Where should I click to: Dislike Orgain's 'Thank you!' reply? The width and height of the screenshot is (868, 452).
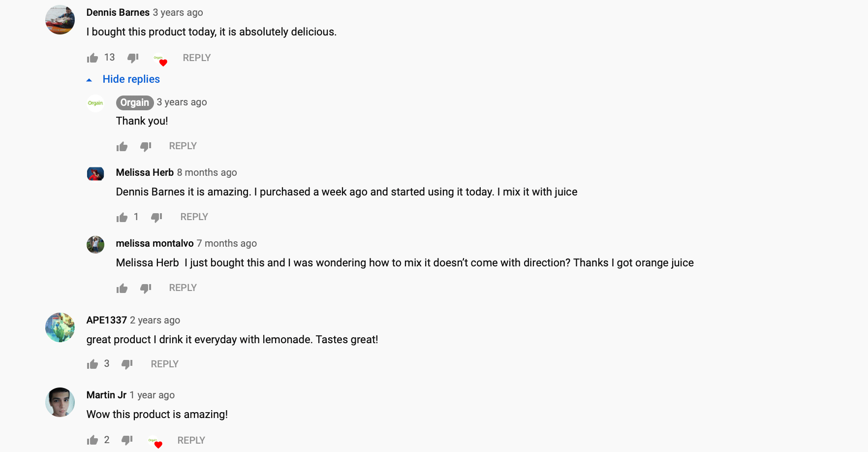(146, 146)
